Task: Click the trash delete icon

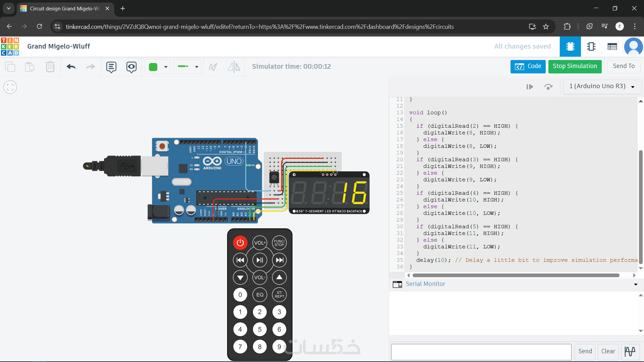Action: coord(50,67)
